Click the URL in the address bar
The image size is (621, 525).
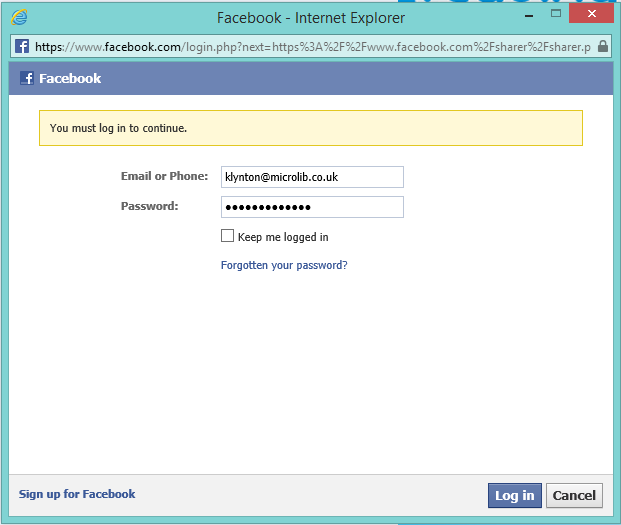coord(310,47)
